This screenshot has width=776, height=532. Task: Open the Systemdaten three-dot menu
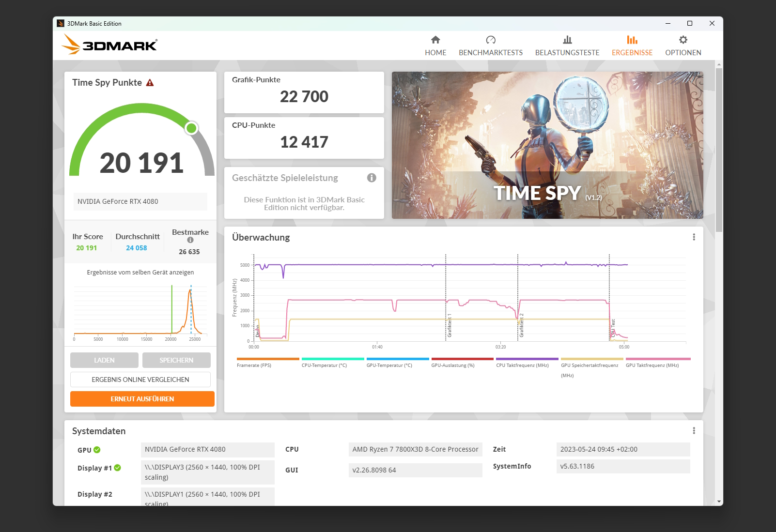[x=694, y=431]
